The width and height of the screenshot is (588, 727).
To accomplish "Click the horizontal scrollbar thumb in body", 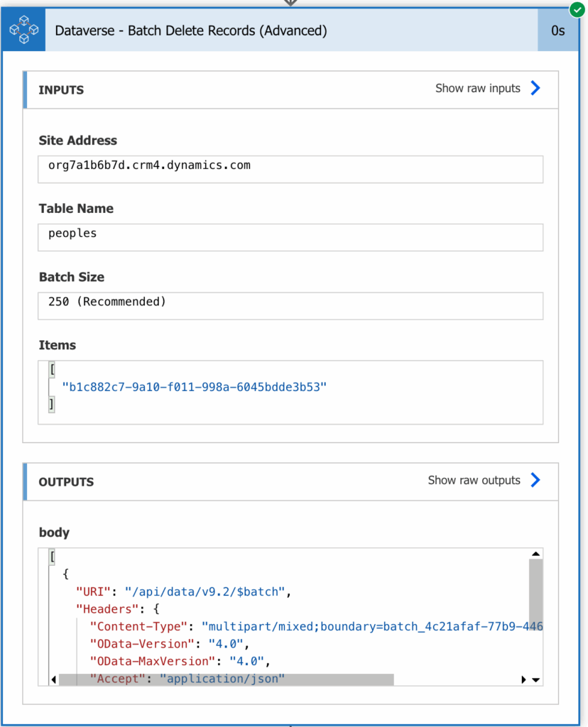I will [227, 679].
